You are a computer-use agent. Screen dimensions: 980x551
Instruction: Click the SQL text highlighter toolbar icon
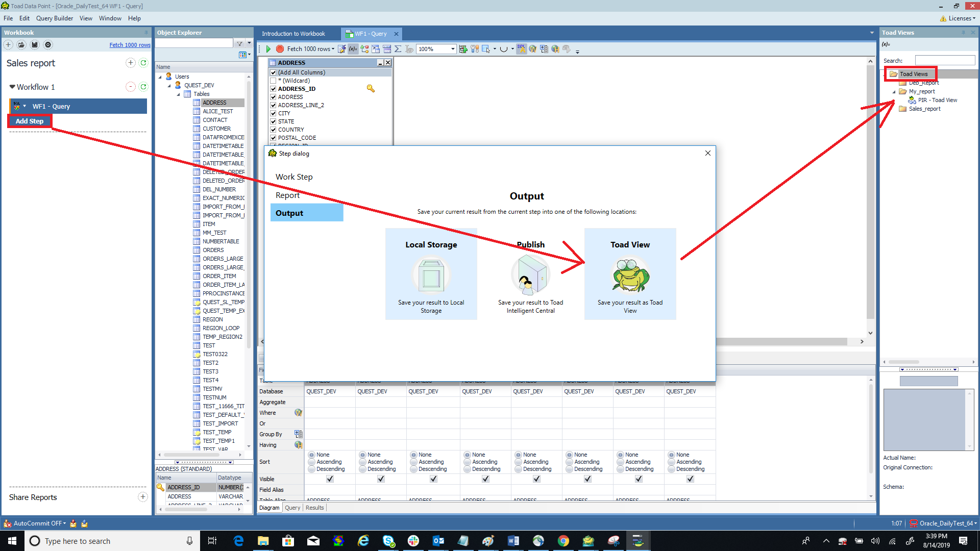click(521, 49)
